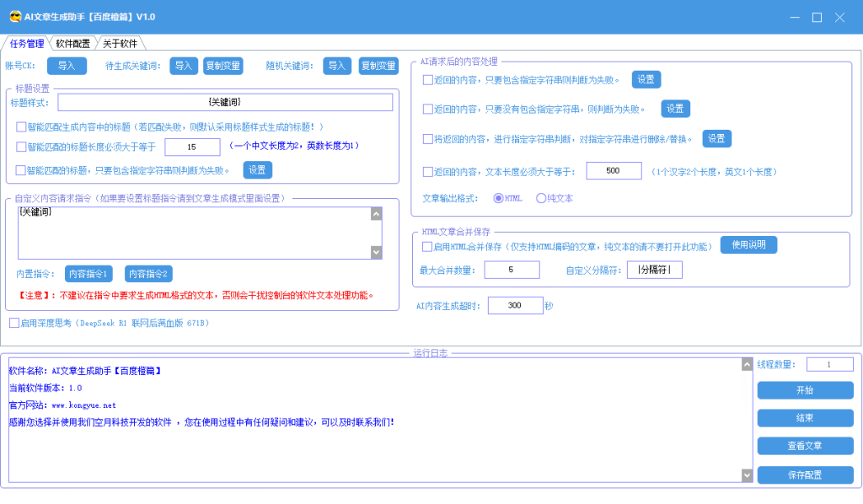
Task: Open the 关于软件 tab
Action: click(120, 44)
